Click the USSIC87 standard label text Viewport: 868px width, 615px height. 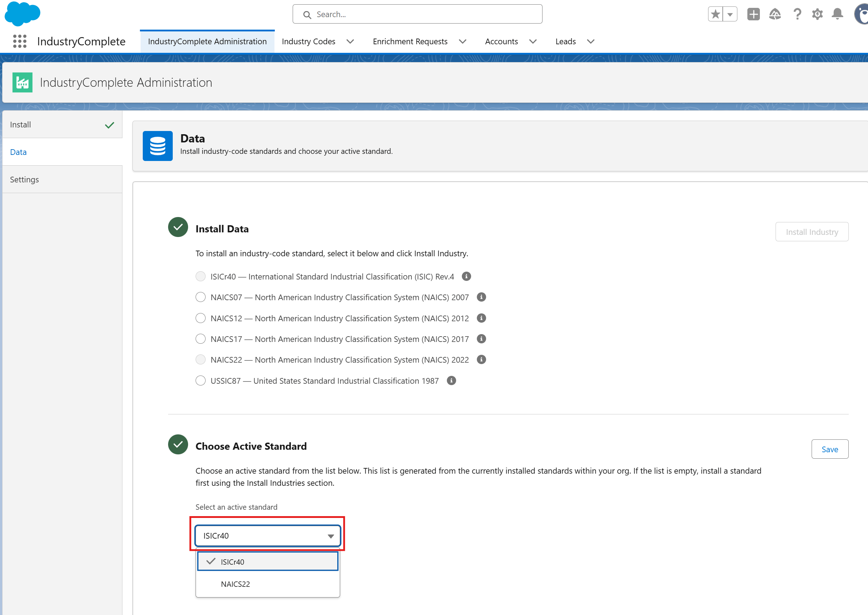(324, 380)
